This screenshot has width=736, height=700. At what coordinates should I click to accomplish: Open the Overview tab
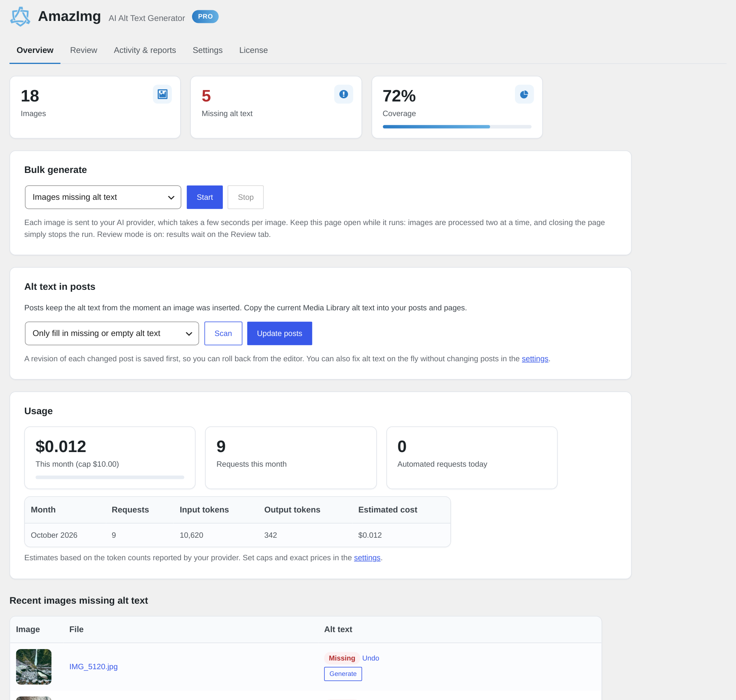pos(35,50)
